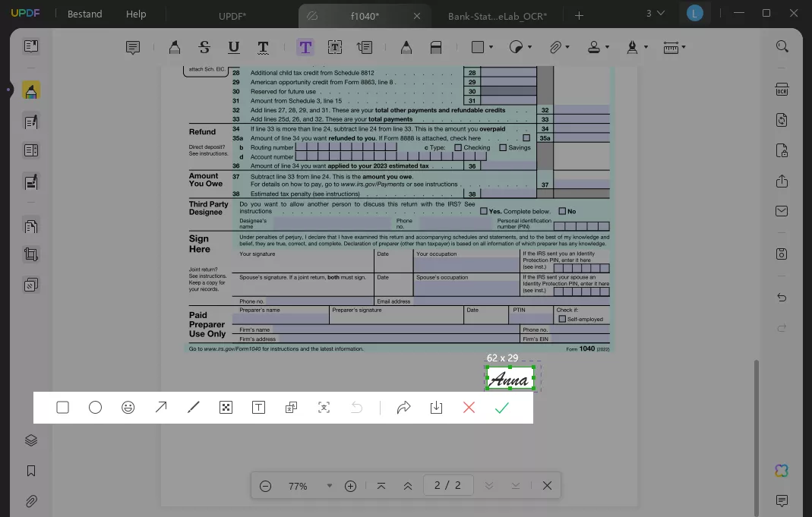Open Prepare Form mode in sidebar
The image size is (812, 517).
pyautogui.click(x=31, y=150)
